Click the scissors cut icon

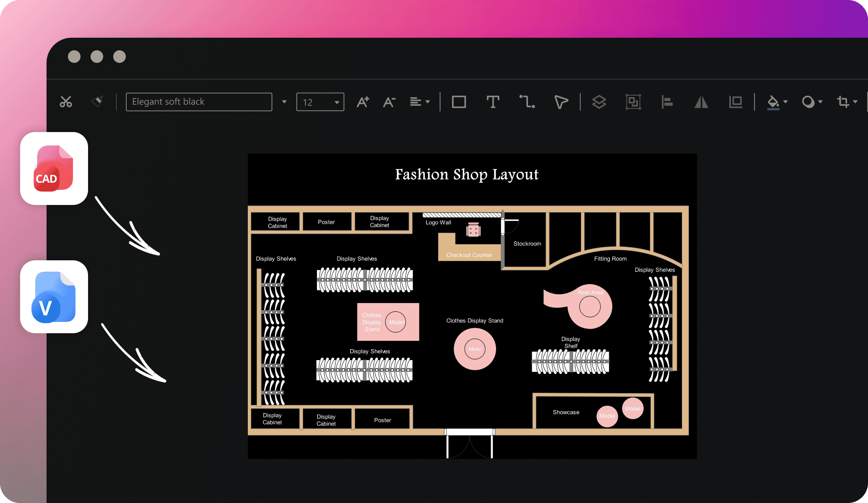click(66, 102)
